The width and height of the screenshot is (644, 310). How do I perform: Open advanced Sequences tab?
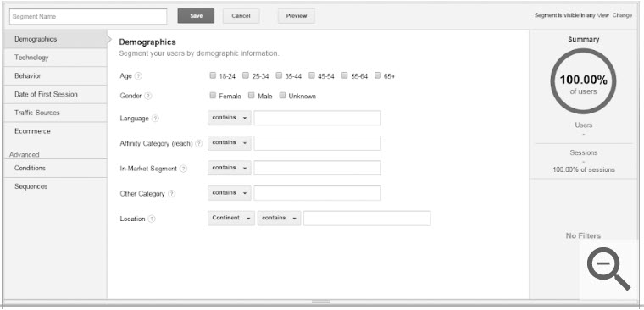[x=55, y=186]
